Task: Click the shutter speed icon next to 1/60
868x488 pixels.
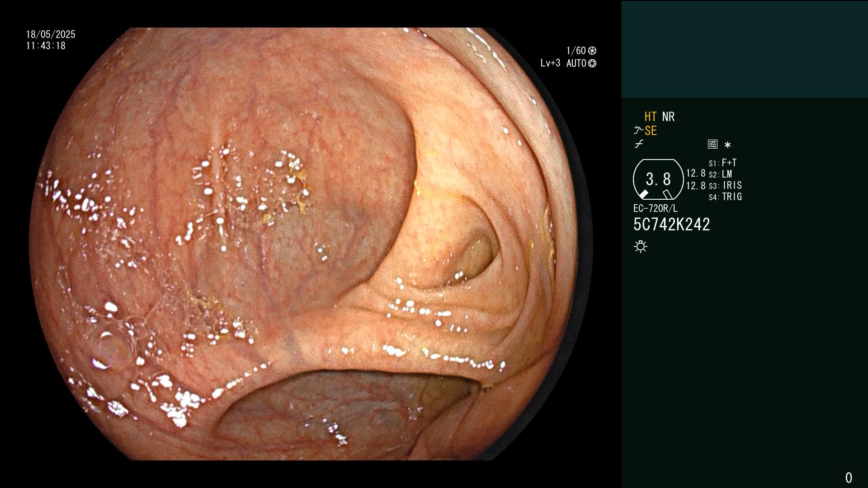Action: click(x=592, y=51)
